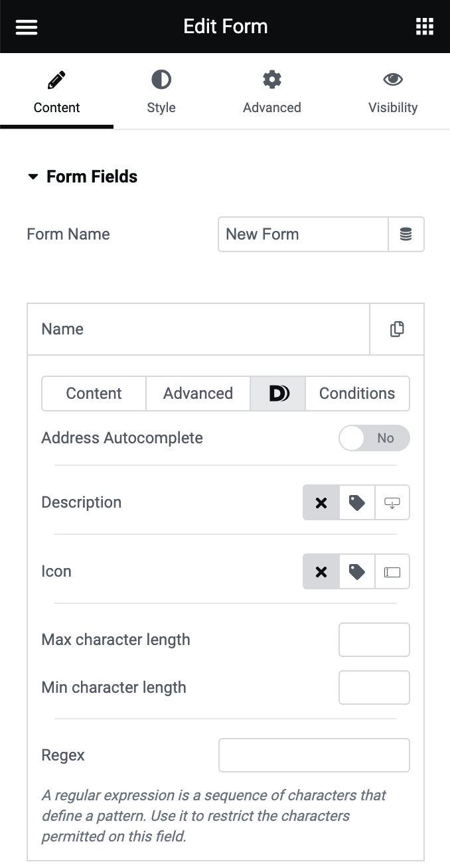Click inside the Regex input field

coord(314,755)
